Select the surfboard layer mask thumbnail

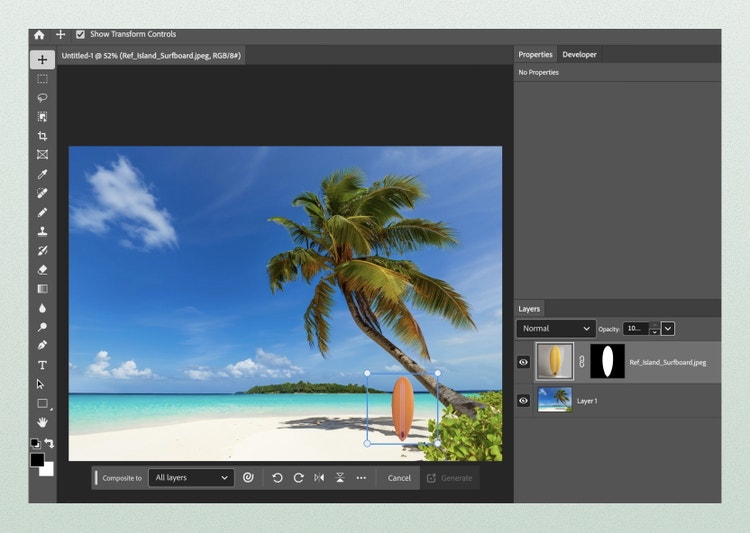(x=607, y=362)
